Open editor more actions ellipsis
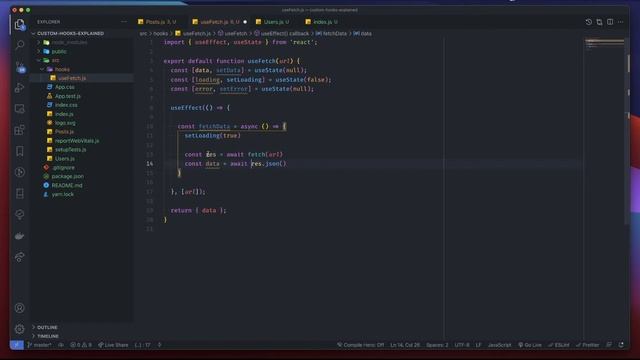This screenshot has height=360, width=640. pyautogui.click(x=620, y=22)
